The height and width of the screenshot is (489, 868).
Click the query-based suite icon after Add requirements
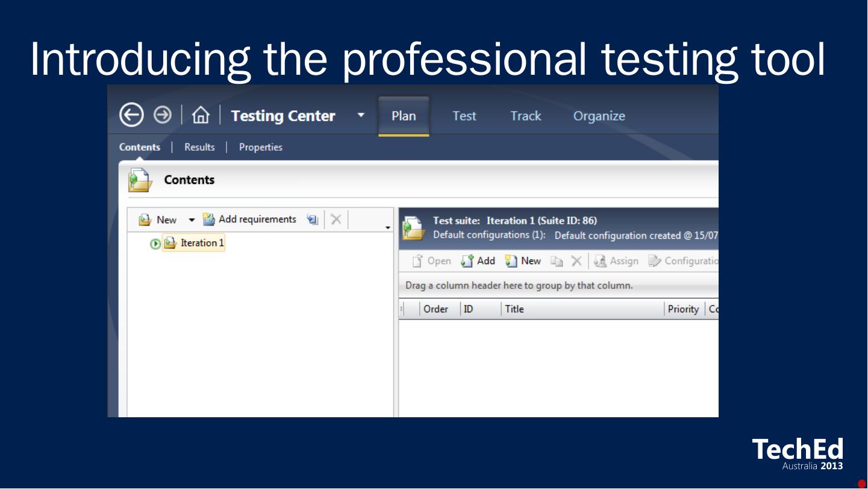pos(312,219)
